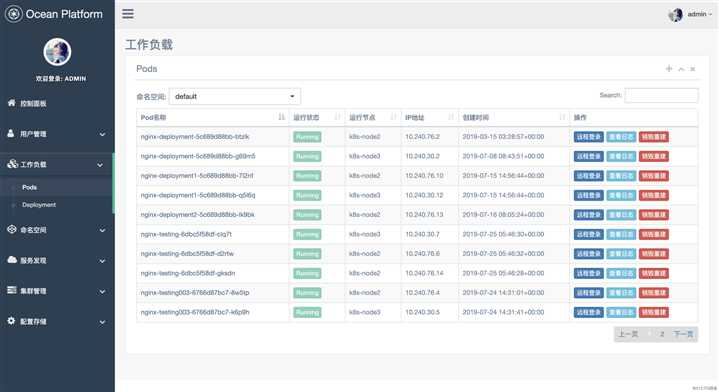The width and height of the screenshot is (719, 392).
Task: Click Running badge in 10.240.30.2 row
Action: (x=307, y=156)
